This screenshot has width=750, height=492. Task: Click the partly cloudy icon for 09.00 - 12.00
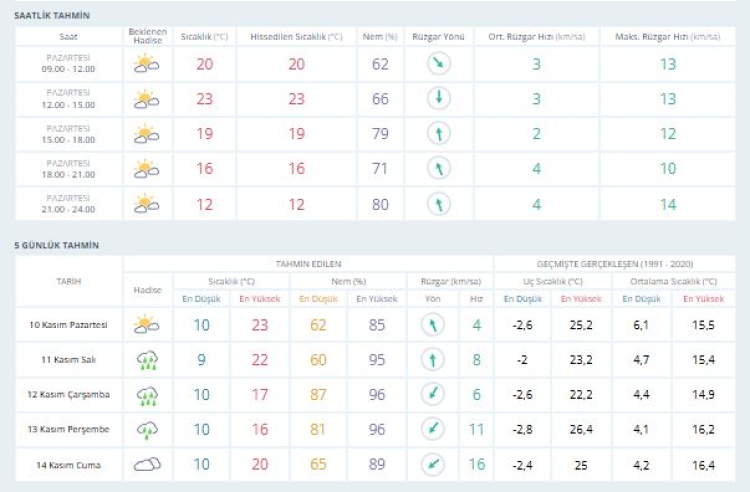(147, 64)
